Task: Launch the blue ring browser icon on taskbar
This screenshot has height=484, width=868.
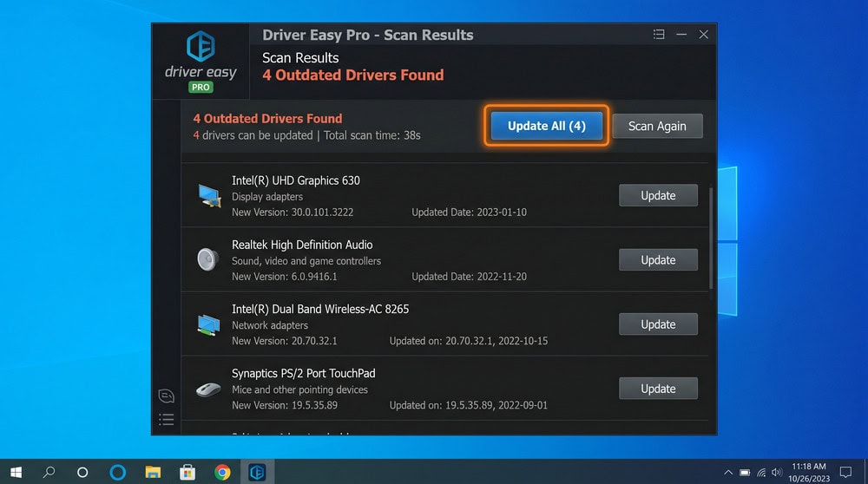Action: tap(117, 472)
